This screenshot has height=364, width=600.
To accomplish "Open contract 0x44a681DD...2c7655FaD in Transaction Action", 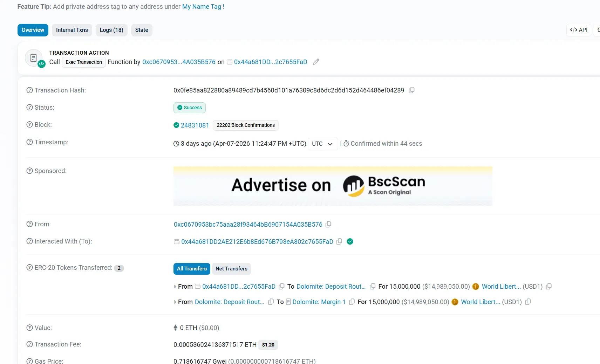I will [x=271, y=62].
